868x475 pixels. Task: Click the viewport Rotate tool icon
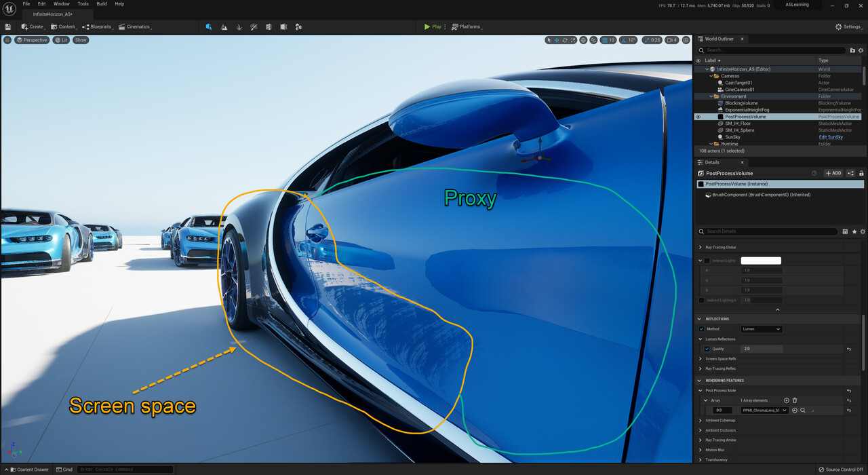pos(564,40)
